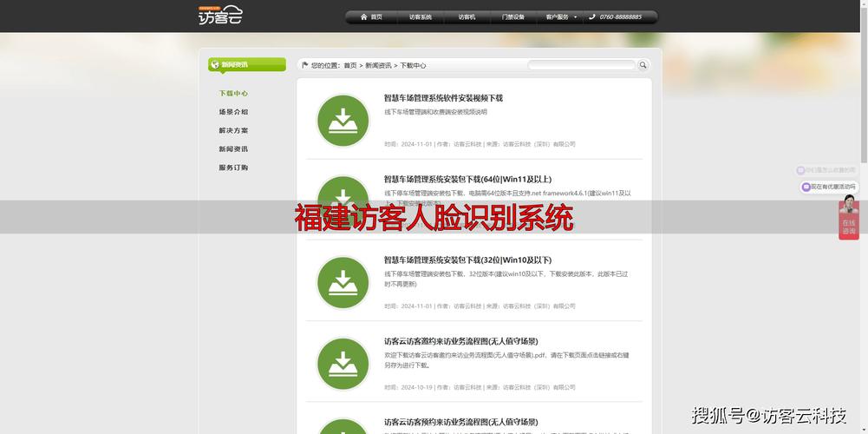The height and width of the screenshot is (434, 868).
Task: Click the 32位版本 description text
Action: pos(506,279)
